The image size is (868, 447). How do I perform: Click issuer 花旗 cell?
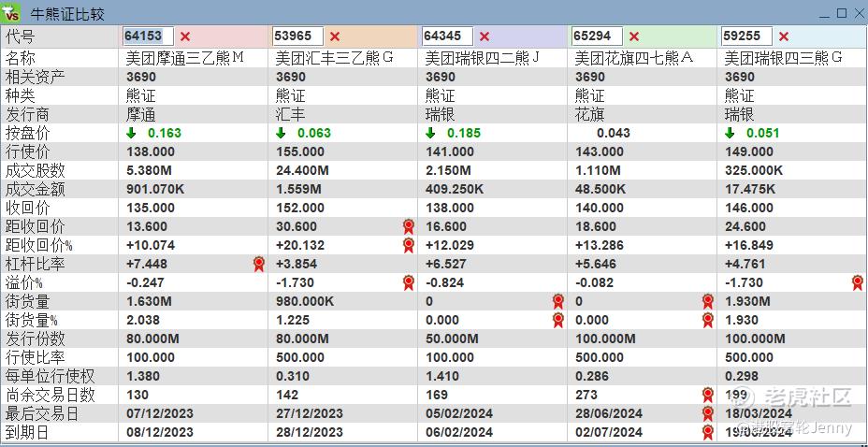[589, 114]
